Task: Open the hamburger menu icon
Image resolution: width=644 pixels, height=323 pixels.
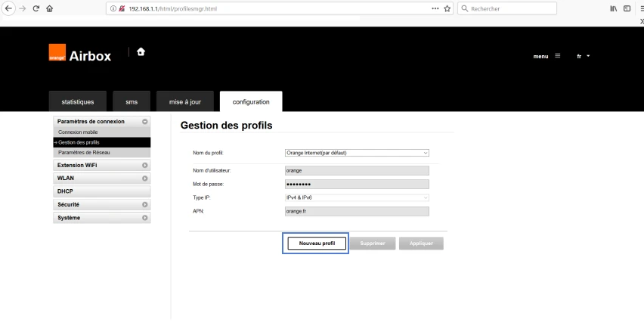Action: point(557,56)
